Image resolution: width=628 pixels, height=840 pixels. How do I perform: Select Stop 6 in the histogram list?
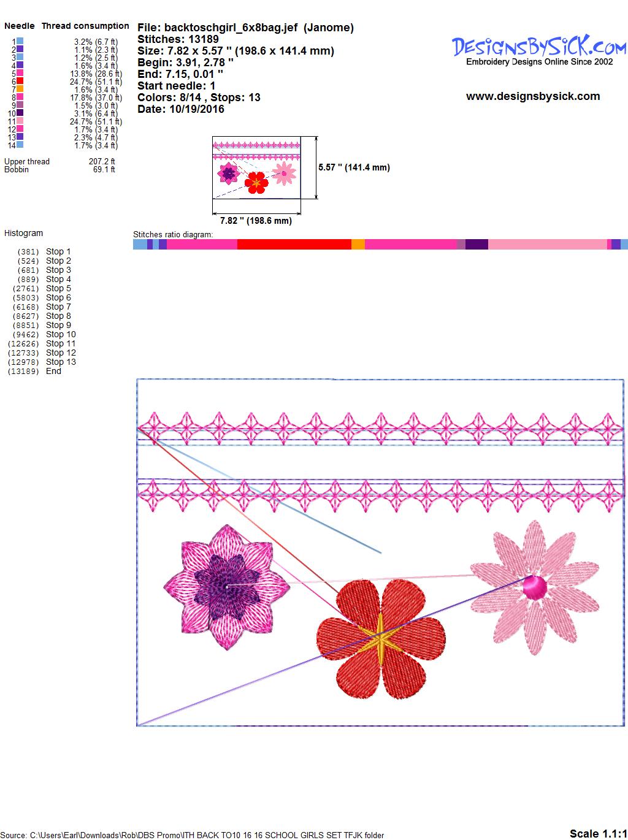58,297
